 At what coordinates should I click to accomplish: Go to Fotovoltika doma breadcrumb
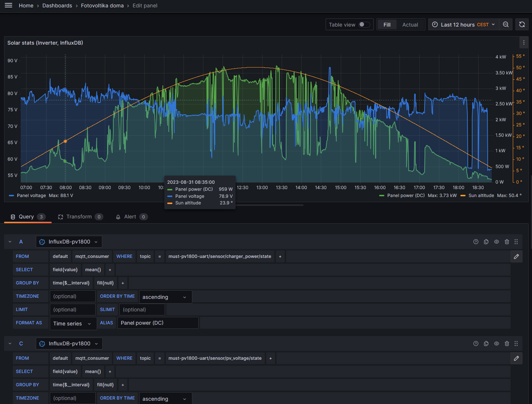point(102,6)
